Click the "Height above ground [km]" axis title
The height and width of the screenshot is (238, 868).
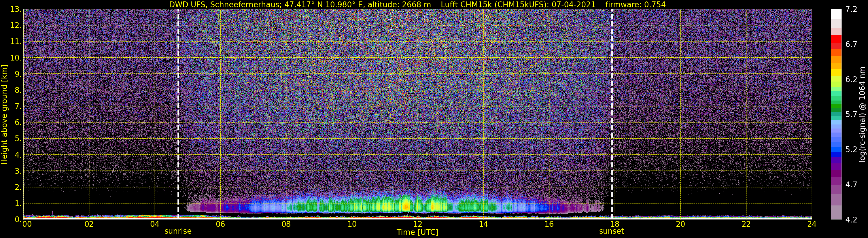coord(4,114)
